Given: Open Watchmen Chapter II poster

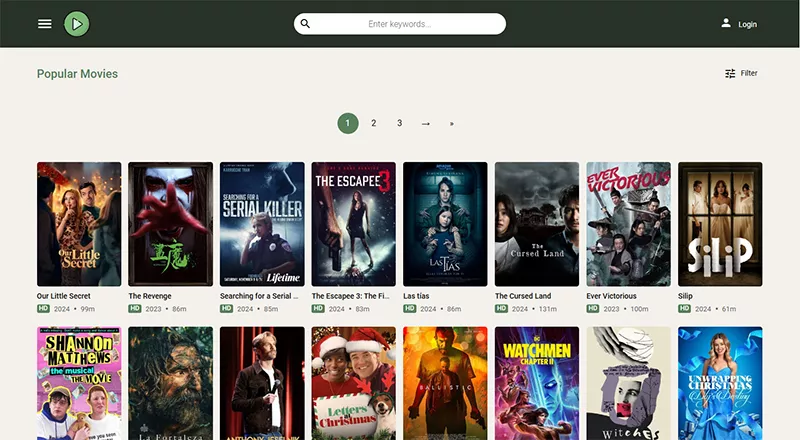Looking at the screenshot, I should point(537,383).
